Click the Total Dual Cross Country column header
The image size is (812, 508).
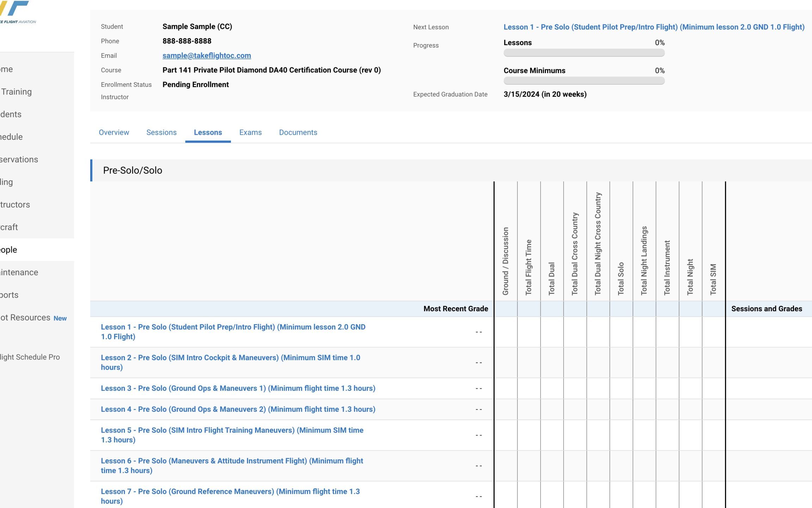tap(574, 254)
